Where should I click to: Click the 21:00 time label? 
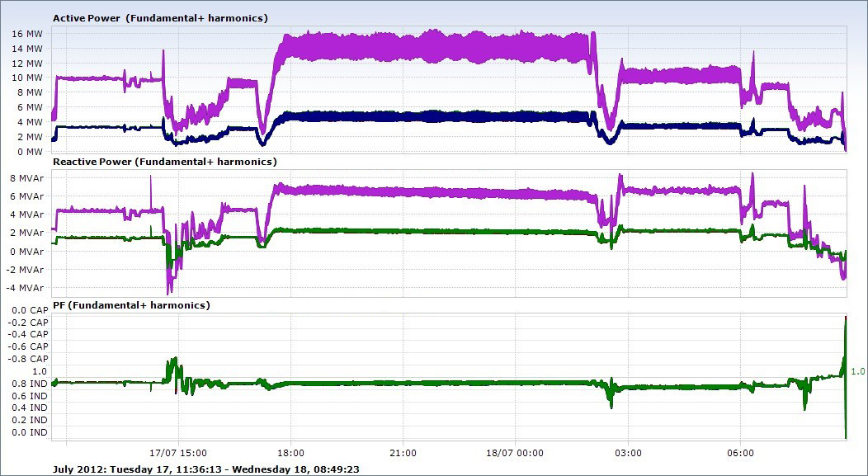(x=403, y=453)
